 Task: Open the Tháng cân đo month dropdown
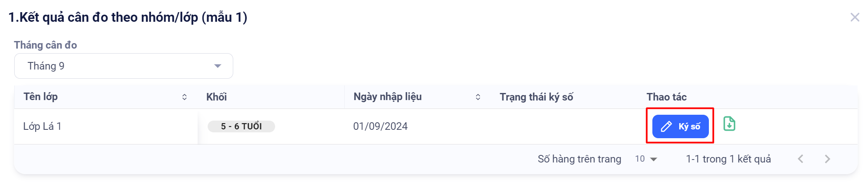(124, 66)
